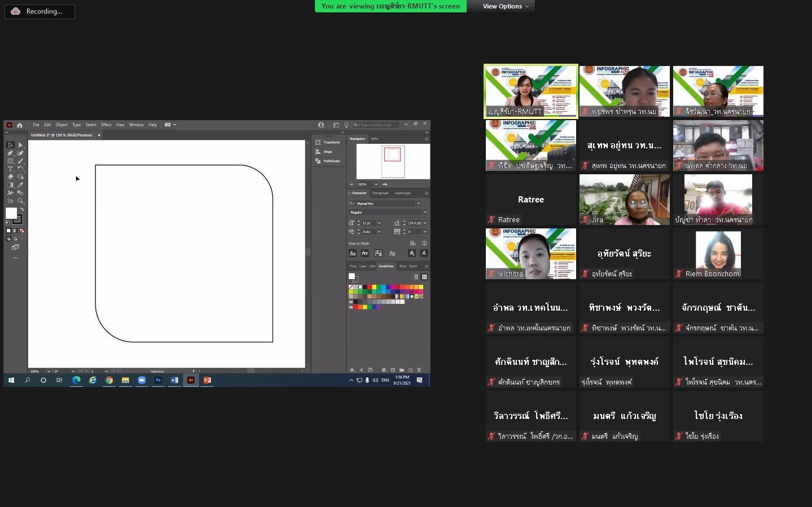
Task: Open the Pathfinder panel icon
Action: (x=318, y=161)
